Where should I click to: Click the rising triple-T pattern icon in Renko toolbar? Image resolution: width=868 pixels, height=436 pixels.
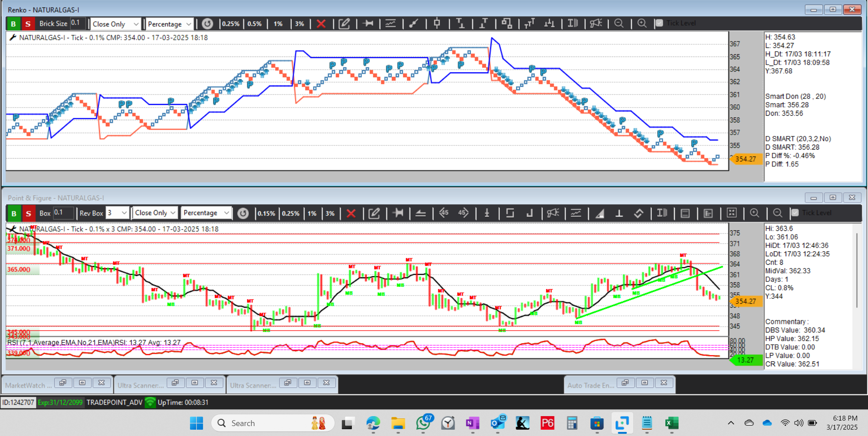[x=530, y=23]
